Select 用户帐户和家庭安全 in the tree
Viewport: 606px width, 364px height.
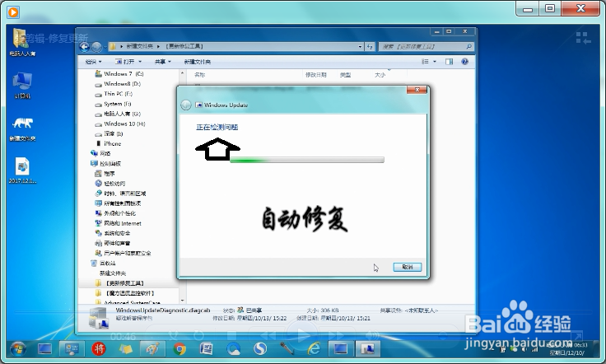(x=123, y=253)
